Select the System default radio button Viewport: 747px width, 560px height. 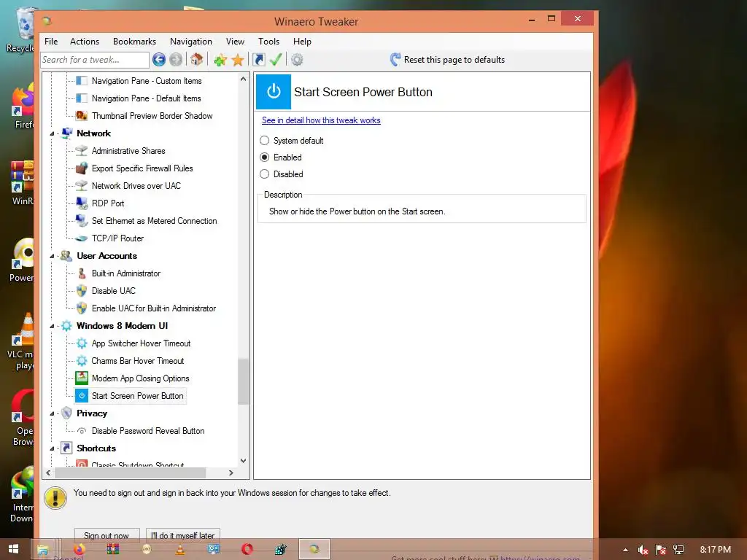(264, 141)
